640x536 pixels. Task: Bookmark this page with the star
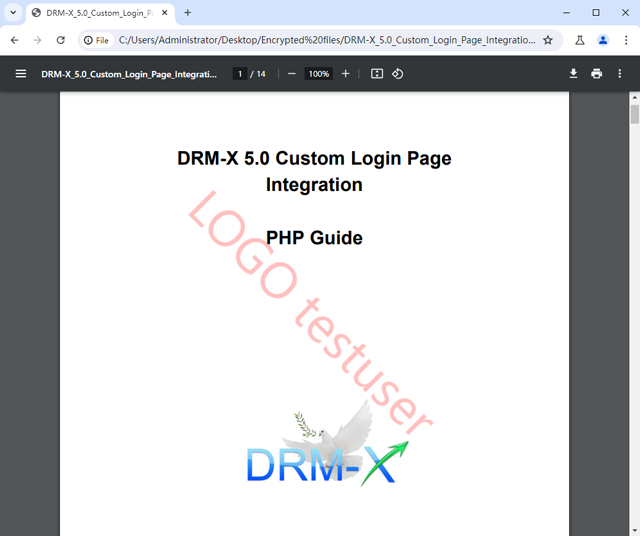click(x=548, y=40)
